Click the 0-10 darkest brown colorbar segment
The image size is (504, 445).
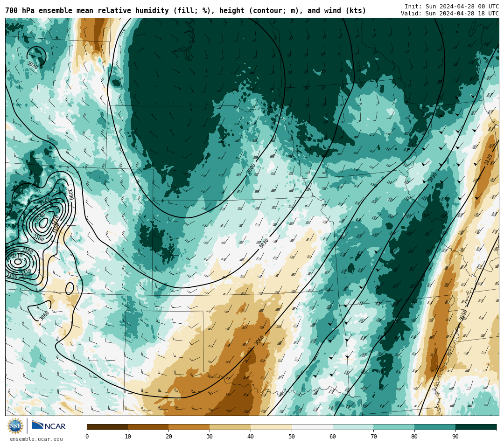coord(107,427)
